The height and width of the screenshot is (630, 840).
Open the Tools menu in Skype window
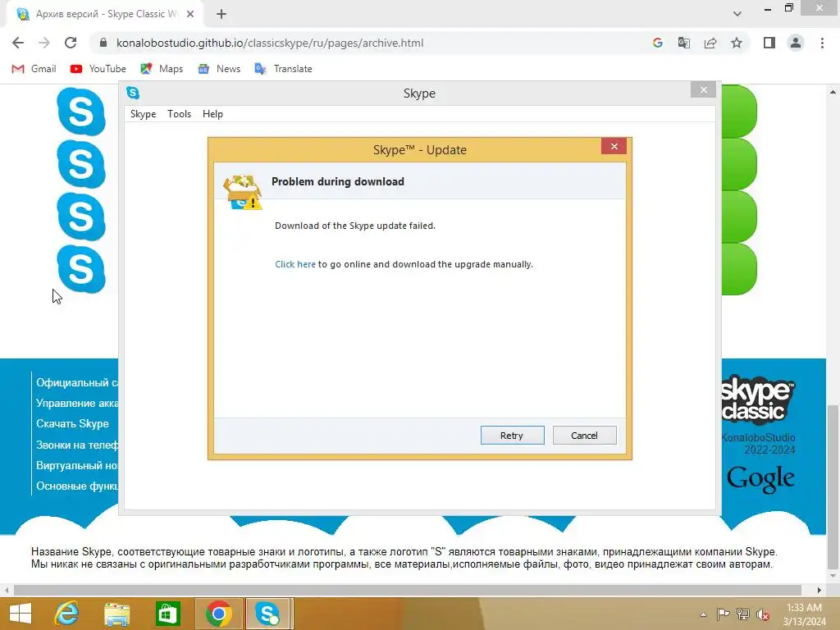(179, 114)
